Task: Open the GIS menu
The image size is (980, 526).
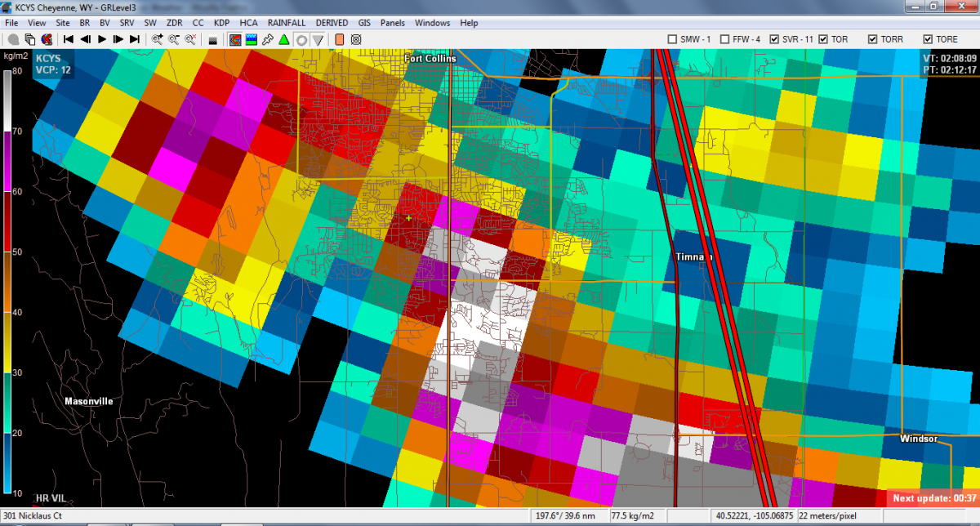Action: [364, 23]
